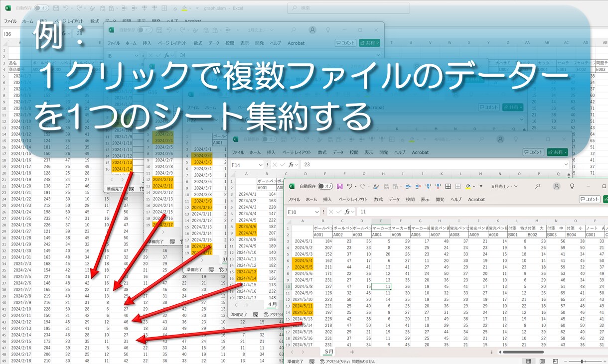
Task: Add new sheet next to 5月 tab
Action: coord(352,352)
